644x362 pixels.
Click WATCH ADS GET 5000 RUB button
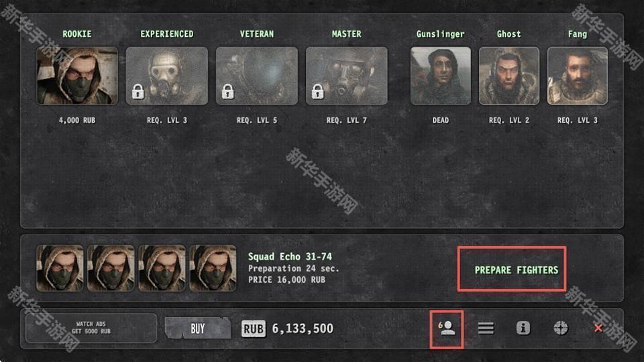[x=91, y=328]
